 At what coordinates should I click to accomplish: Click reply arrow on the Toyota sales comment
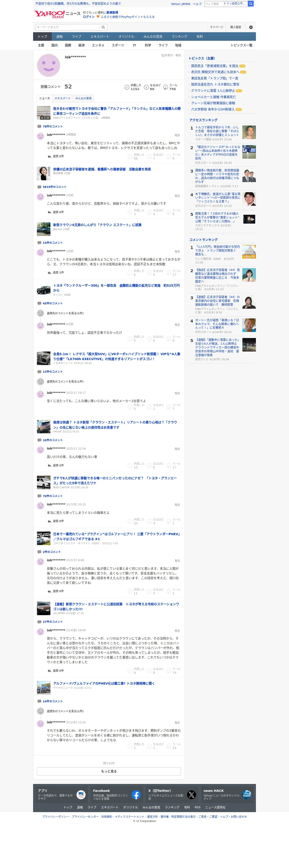(50, 156)
